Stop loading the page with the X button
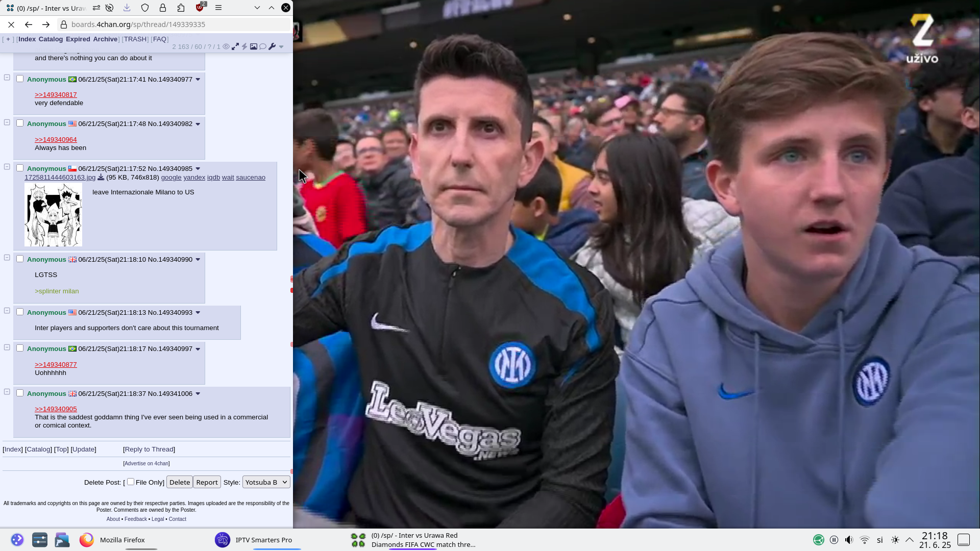This screenshot has height=551, width=980. 11,24
